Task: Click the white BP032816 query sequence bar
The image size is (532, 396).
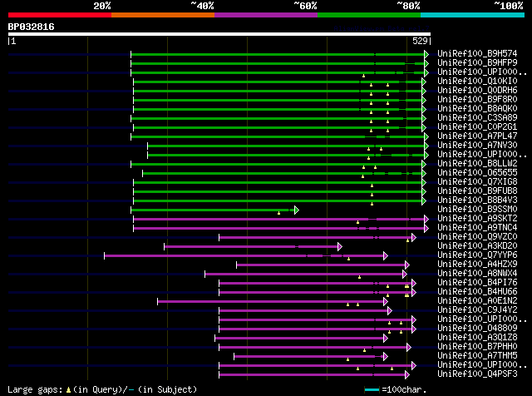Action: (x=219, y=34)
